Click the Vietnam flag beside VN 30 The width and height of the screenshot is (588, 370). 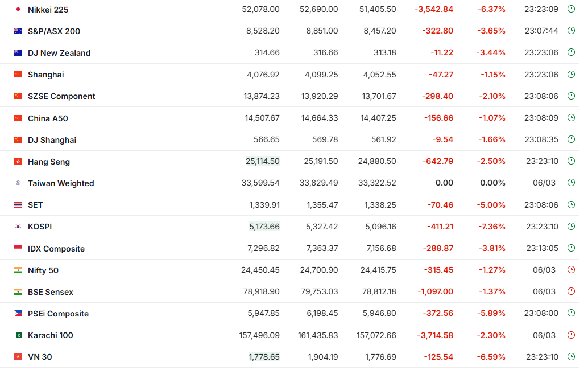coord(18,357)
